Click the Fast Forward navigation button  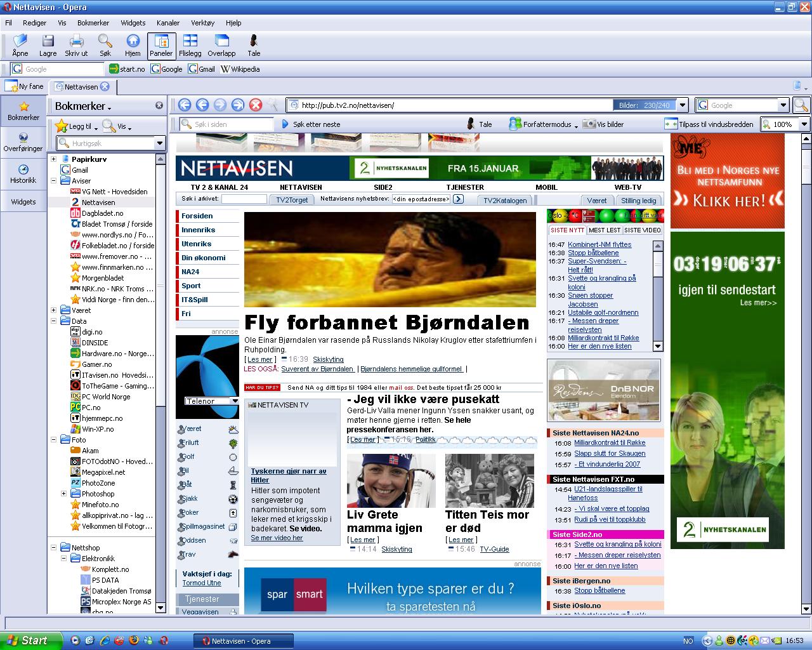[238, 105]
